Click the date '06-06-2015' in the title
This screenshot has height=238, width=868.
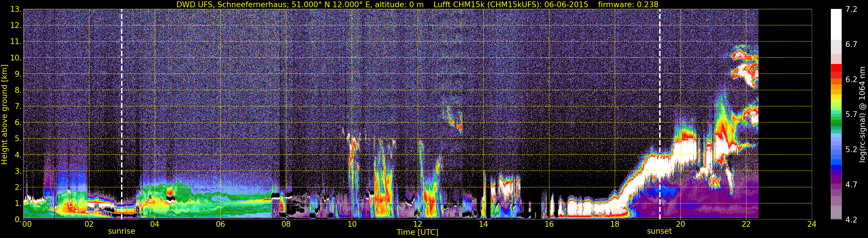click(x=566, y=4)
